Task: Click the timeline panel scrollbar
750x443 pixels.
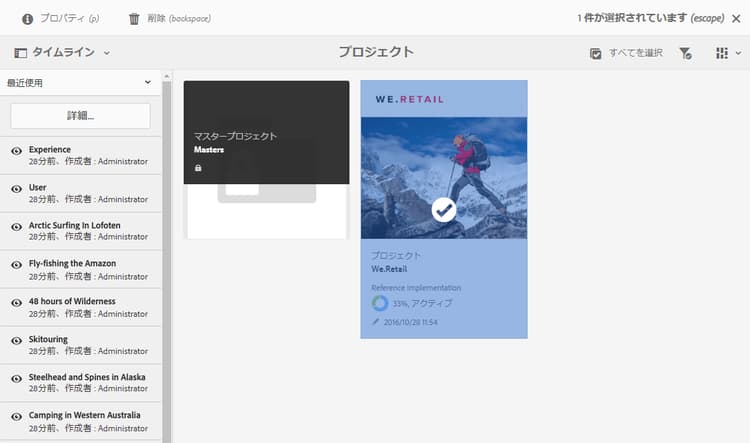Action: coord(166,262)
